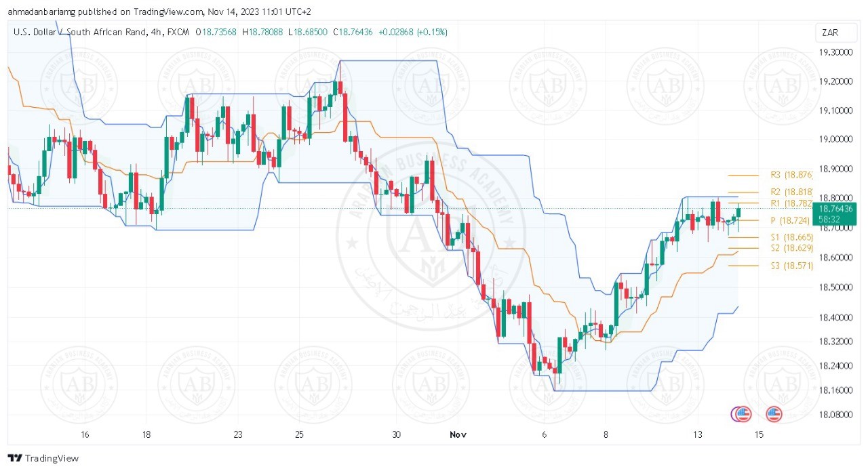Click the S1 (18.665) support label

791,237
